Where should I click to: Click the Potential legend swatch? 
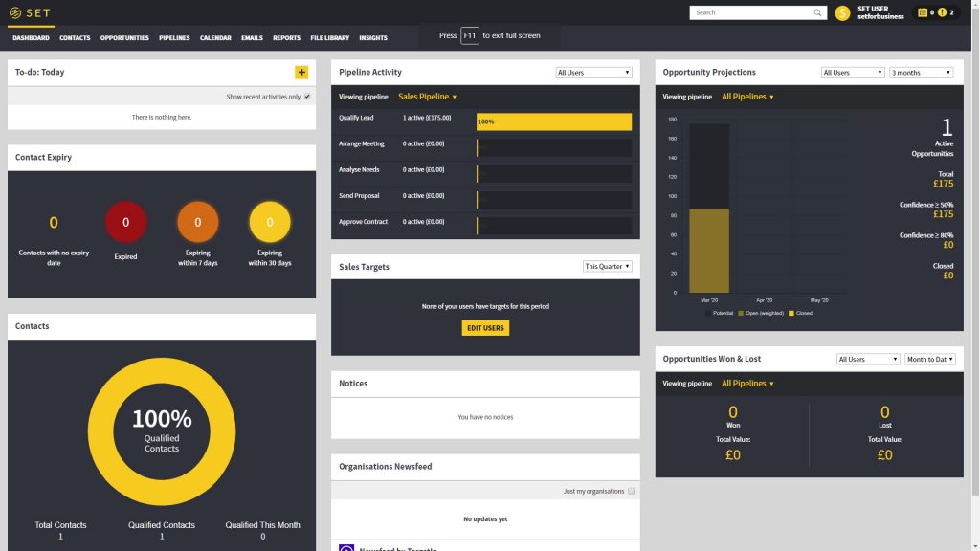707,313
